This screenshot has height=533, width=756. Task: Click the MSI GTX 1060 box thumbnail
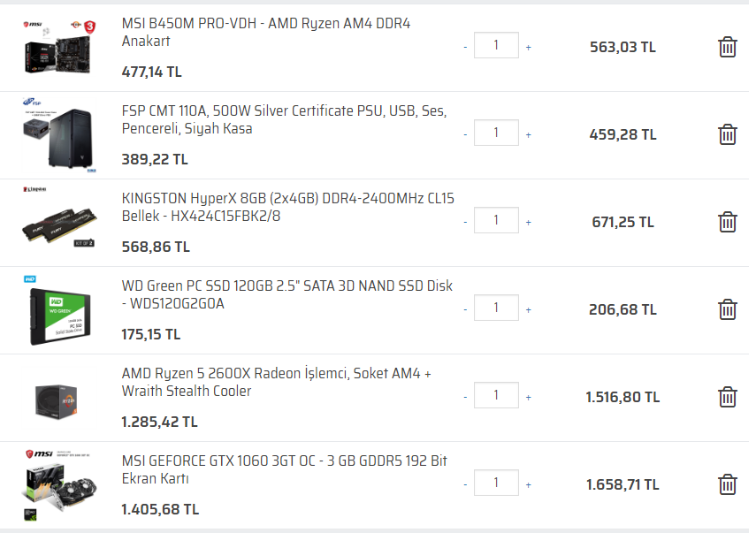tap(59, 485)
